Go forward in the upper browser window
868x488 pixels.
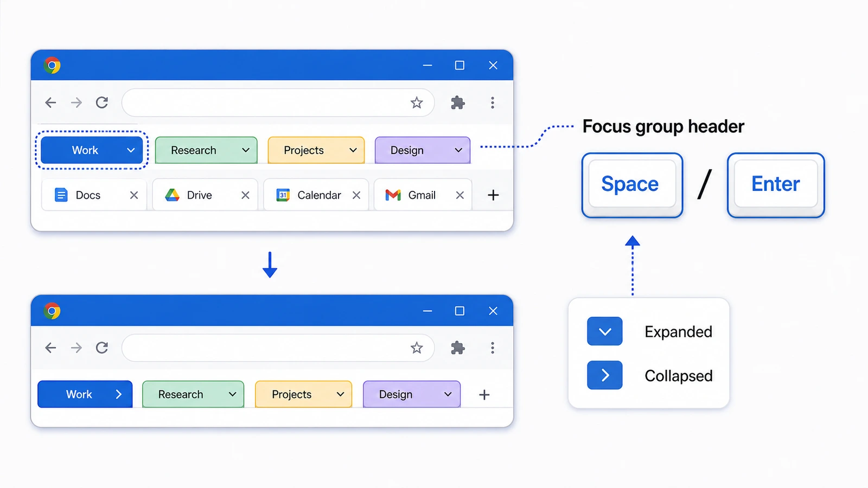coord(76,102)
